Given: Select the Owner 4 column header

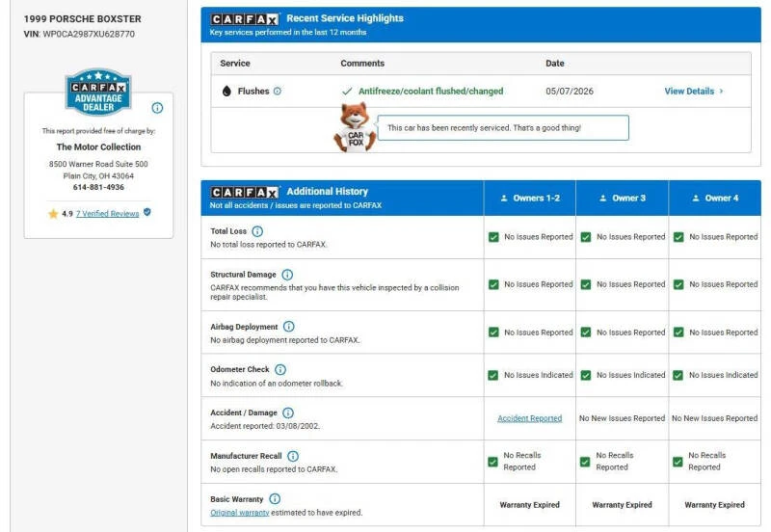Looking at the screenshot, I should [x=715, y=199].
